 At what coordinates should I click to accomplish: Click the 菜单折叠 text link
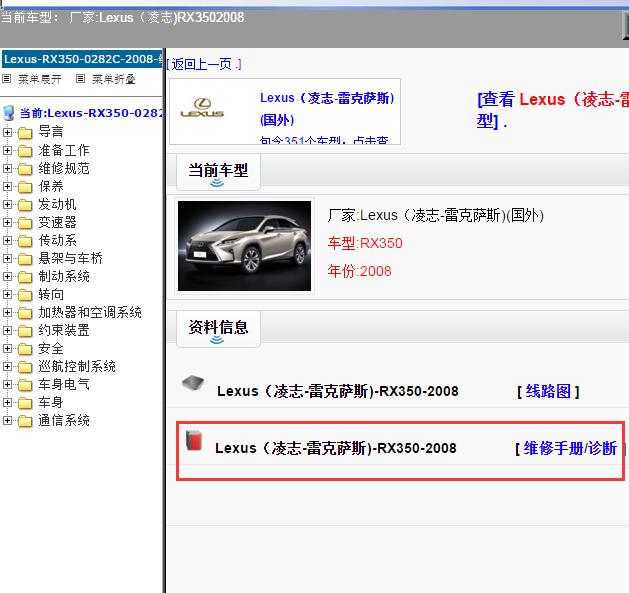[114, 79]
